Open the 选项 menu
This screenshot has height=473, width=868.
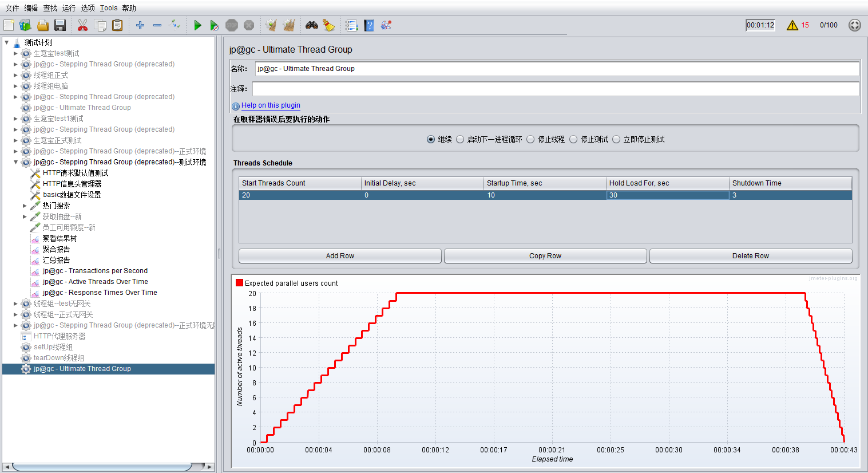[x=88, y=8]
